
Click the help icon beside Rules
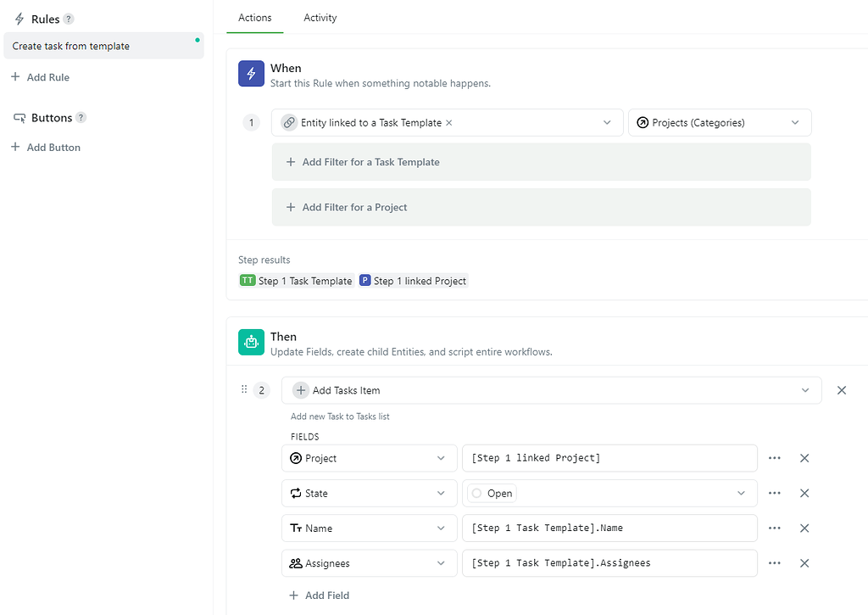click(69, 19)
